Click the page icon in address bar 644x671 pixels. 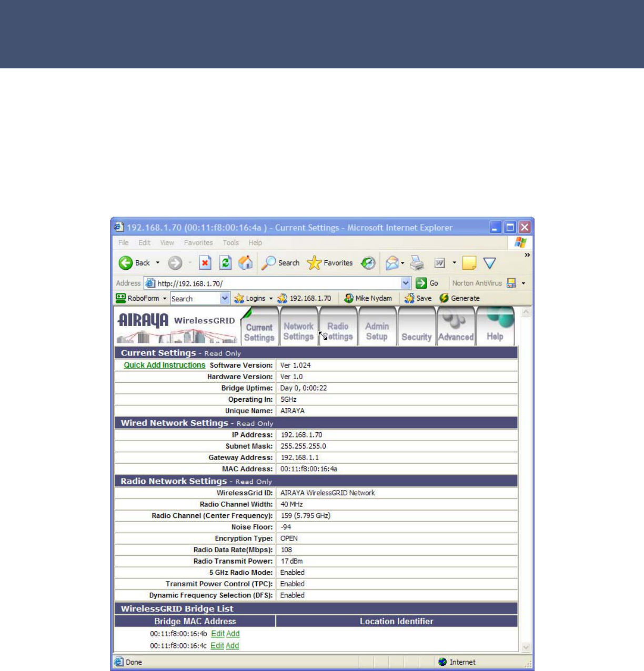[150, 283]
